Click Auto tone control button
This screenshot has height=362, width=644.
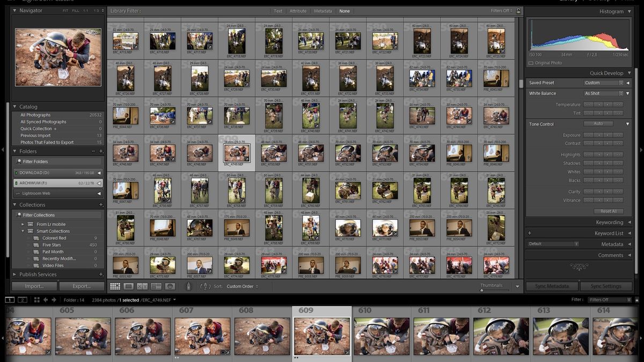pos(598,124)
